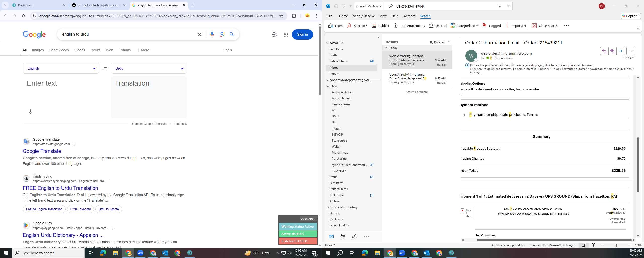Filter Outlook search by Important
The image size is (644, 258).
[516, 26]
